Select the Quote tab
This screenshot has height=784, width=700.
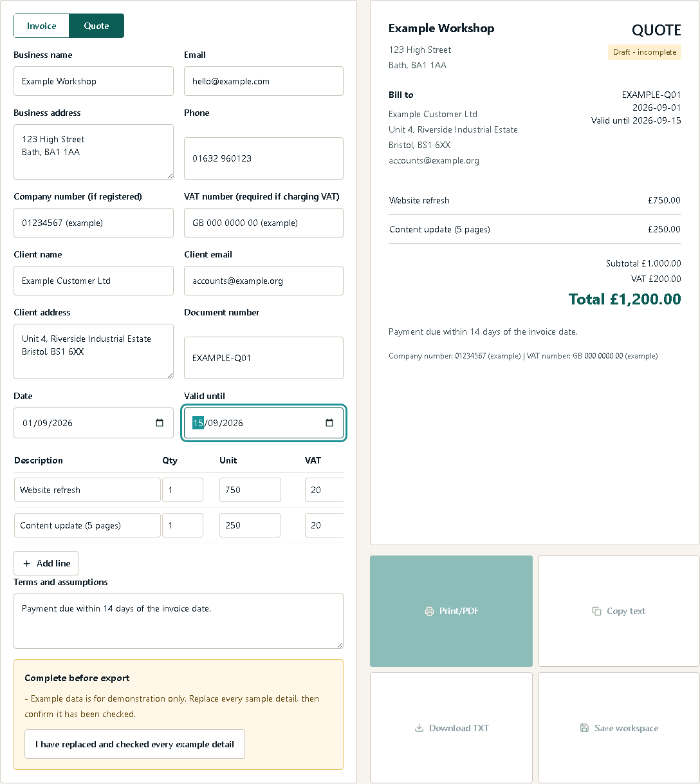point(97,26)
